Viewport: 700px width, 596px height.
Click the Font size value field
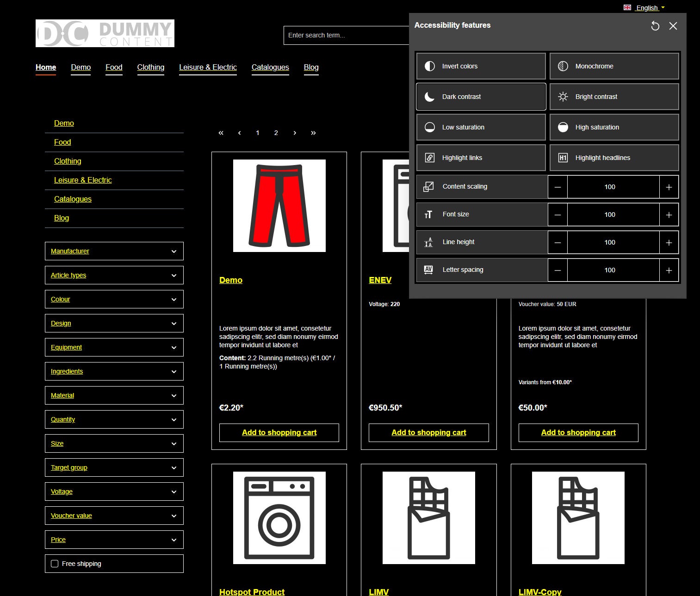pos(613,215)
